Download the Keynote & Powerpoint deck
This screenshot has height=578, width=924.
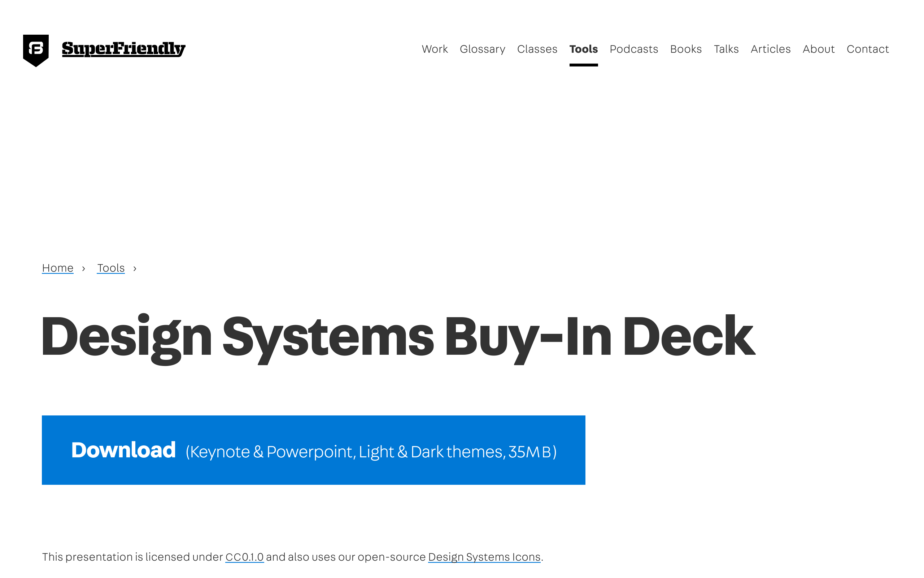(x=313, y=450)
